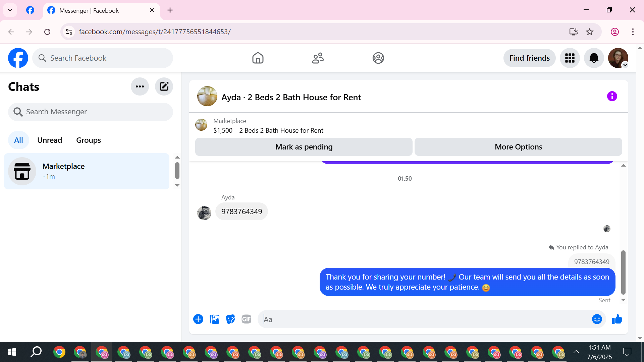Compose a new message
This screenshot has width=644, height=362.
(x=164, y=86)
